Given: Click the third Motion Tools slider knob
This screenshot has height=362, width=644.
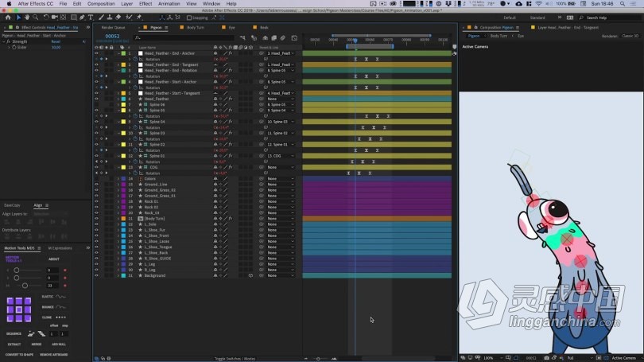Looking at the screenshot, I should click(x=25, y=286).
